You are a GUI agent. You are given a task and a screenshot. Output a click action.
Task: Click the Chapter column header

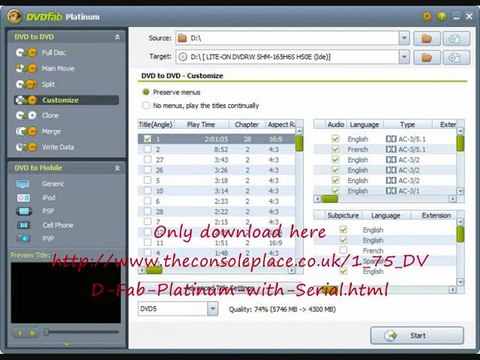click(x=247, y=124)
